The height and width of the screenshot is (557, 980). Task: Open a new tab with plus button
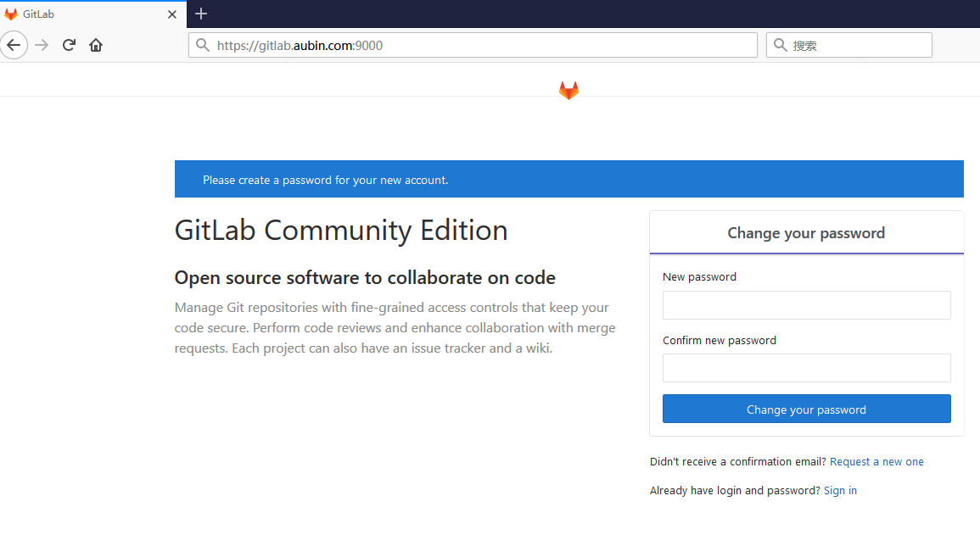pos(200,14)
